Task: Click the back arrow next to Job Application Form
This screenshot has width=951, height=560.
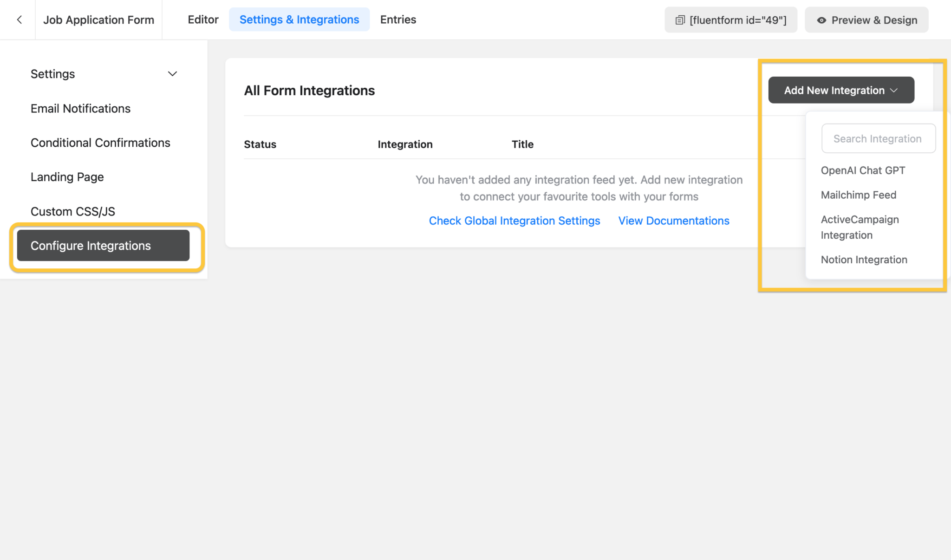Action: 19,20
